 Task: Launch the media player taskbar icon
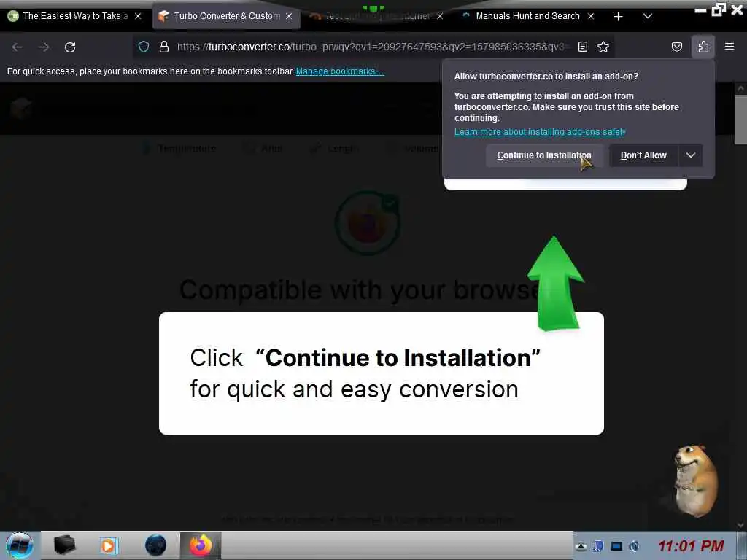click(x=108, y=545)
